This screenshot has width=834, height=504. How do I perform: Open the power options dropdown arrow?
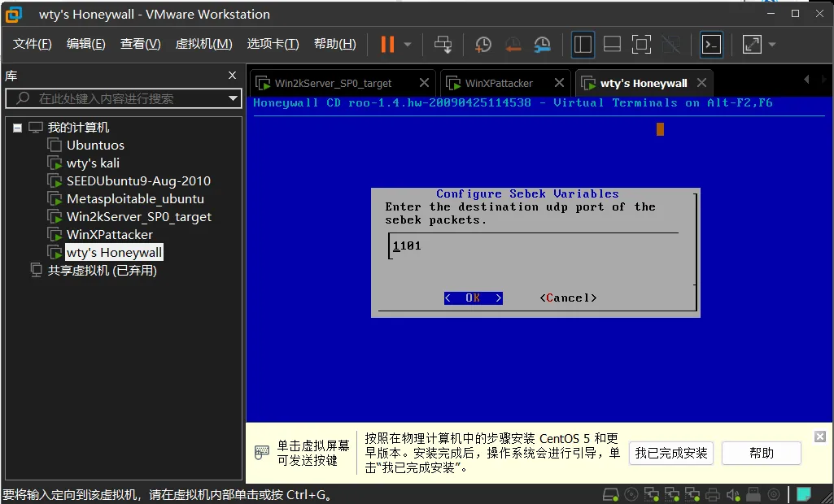(x=408, y=44)
